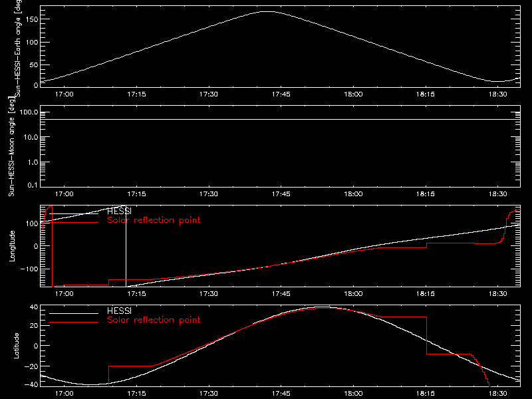Click the 50 tick on Sun-HESSI-Earth angle axis
Viewport: 532px width, 399px height.
tap(34, 65)
